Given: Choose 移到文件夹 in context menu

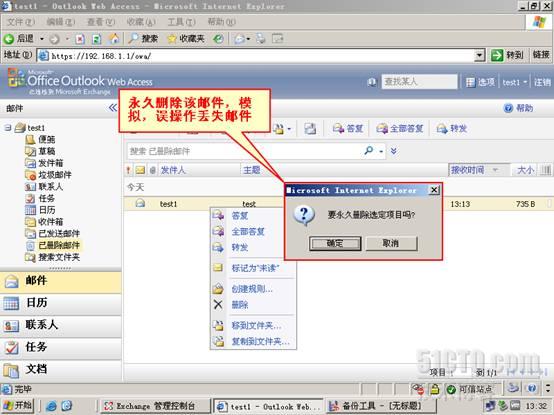Looking at the screenshot, I should pos(256,326).
